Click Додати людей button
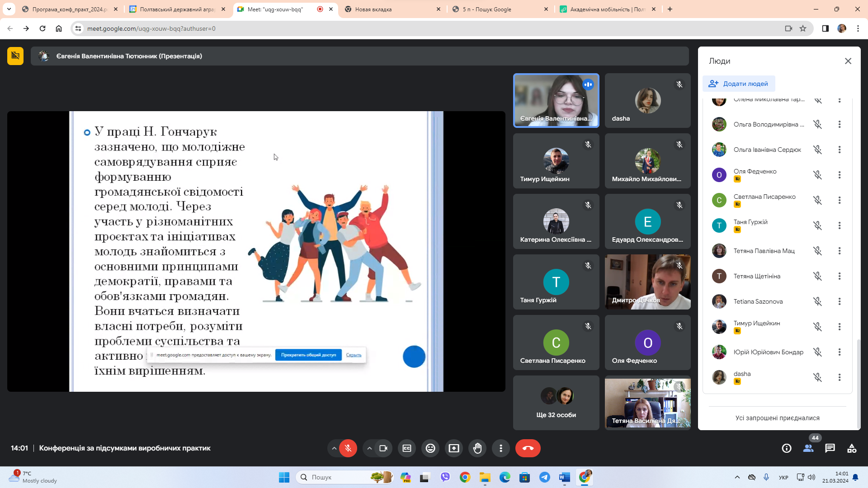Viewport: 868px width, 488px height. coord(739,84)
